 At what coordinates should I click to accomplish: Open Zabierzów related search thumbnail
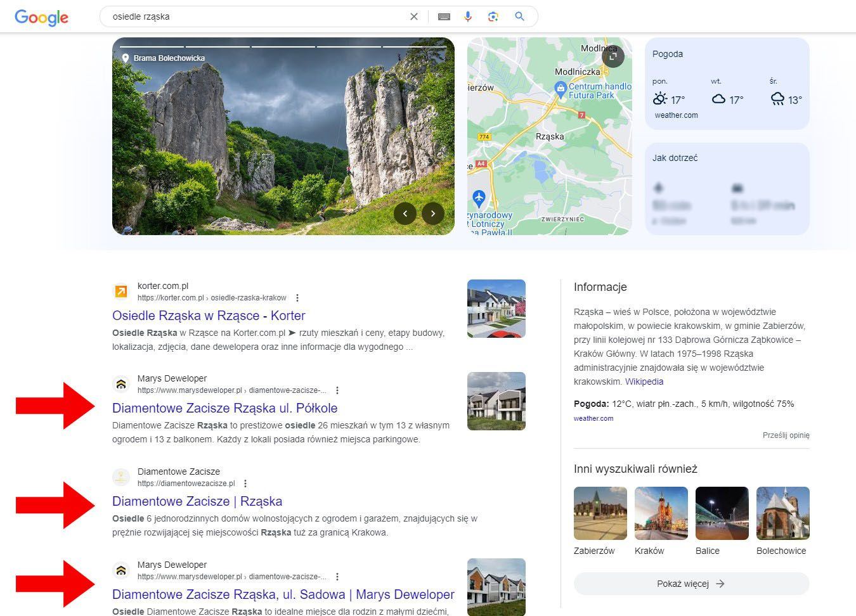pos(600,513)
